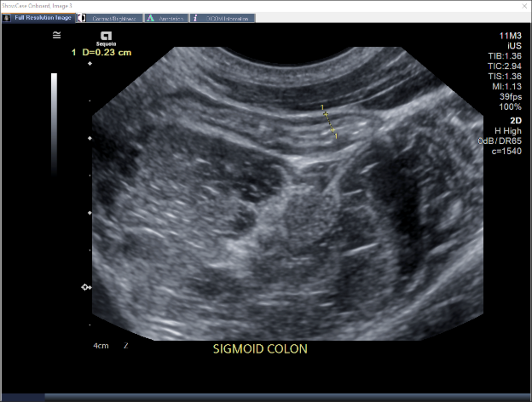
Task: Open the Annotation tab
Action: pos(171,19)
